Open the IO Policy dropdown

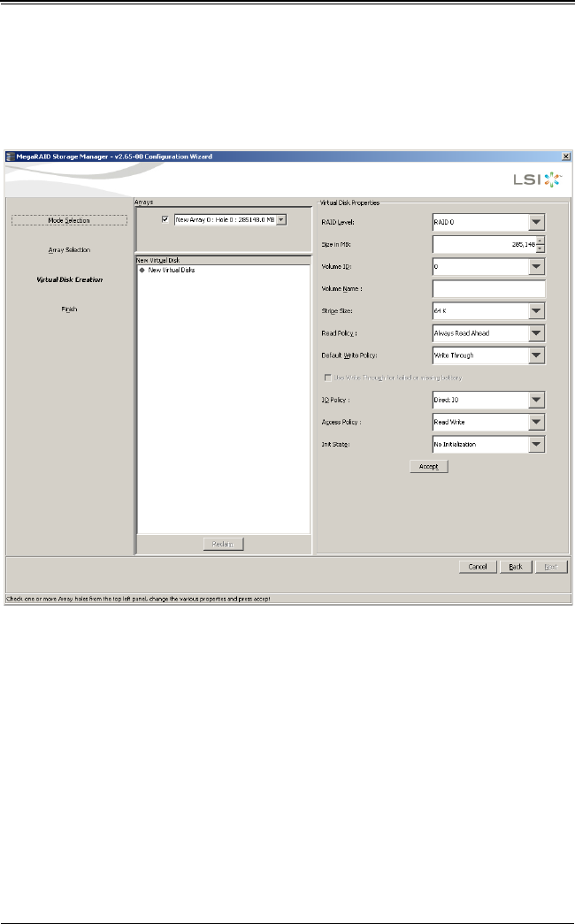(x=536, y=400)
